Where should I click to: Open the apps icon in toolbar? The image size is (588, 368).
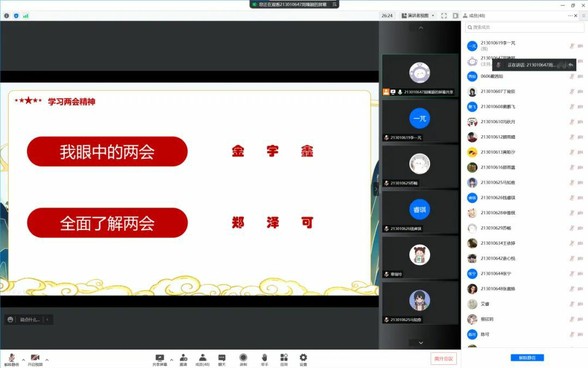pos(284,359)
